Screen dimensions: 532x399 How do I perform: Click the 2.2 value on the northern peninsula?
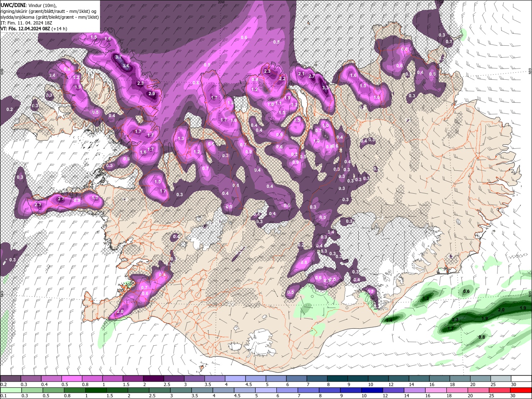(282, 79)
